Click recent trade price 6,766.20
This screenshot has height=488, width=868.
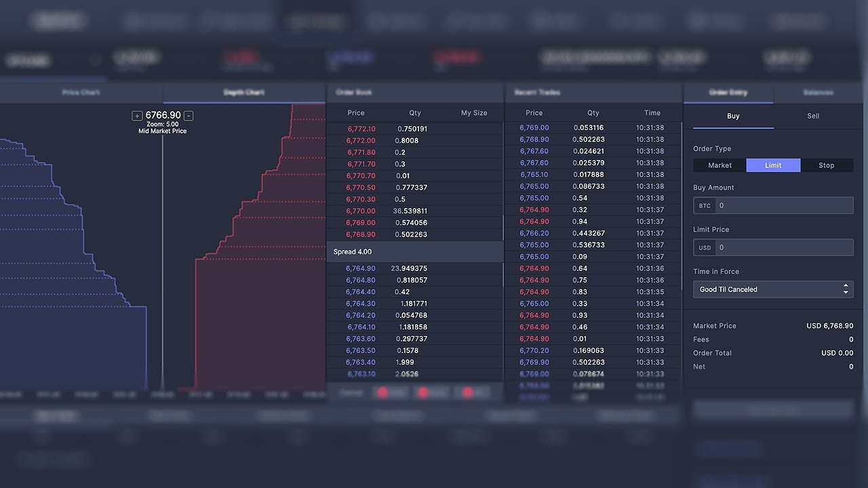534,234
